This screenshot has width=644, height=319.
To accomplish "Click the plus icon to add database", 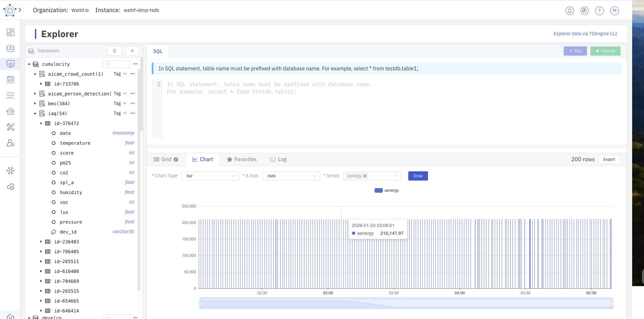I will (x=132, y=51).
